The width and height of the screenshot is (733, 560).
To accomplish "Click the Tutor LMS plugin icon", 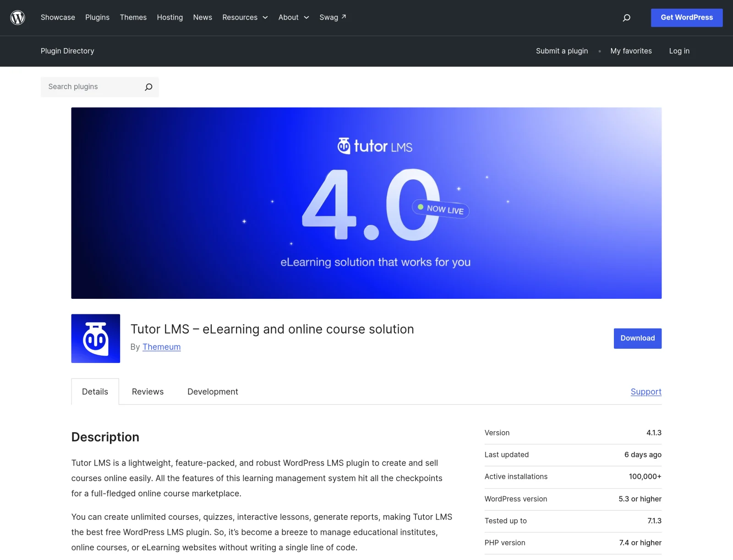I will click(96, 338).
